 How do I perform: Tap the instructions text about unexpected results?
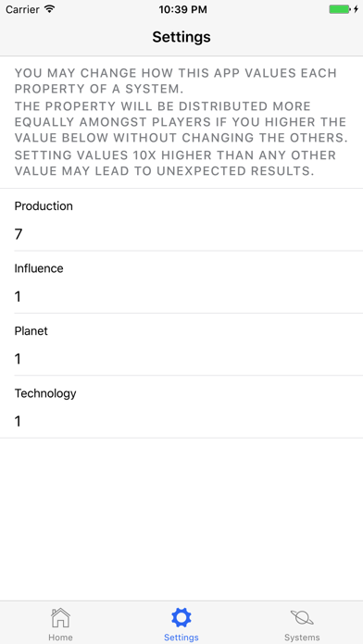175,164
